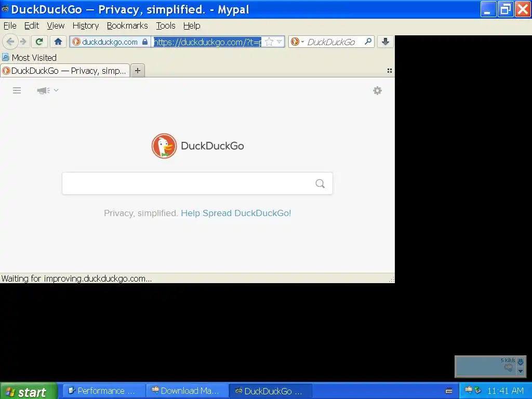Image resolution: width=532 pixels, height=399 pixels.
Task: Click the toolbar search magnifier icon
Action: pos(368,42)
